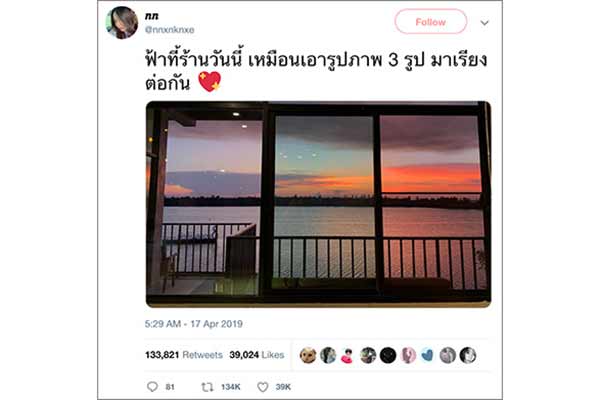Click the 39K like count

click(x=283, y=387)
